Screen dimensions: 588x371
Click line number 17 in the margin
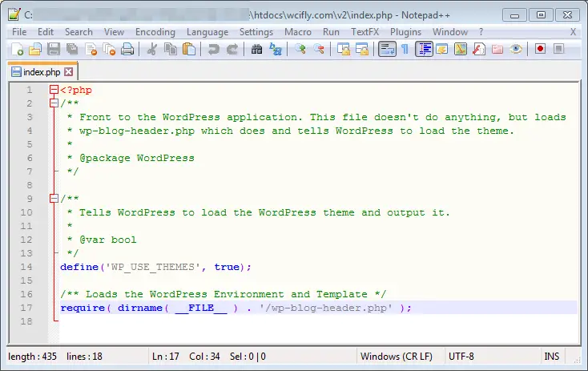[26, 308]
